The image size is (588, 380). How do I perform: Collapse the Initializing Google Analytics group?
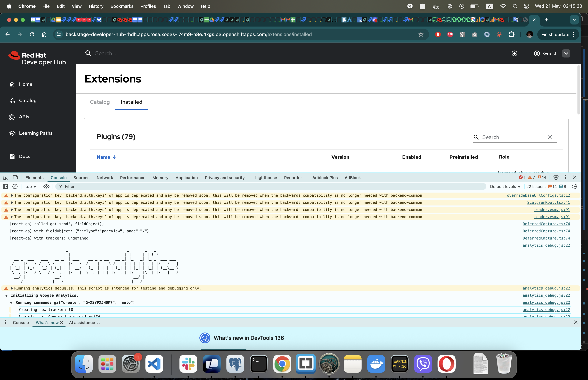[7, 296]
